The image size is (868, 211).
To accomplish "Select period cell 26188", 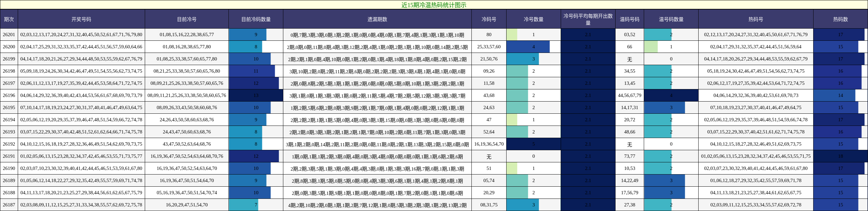I will [9, 193].
